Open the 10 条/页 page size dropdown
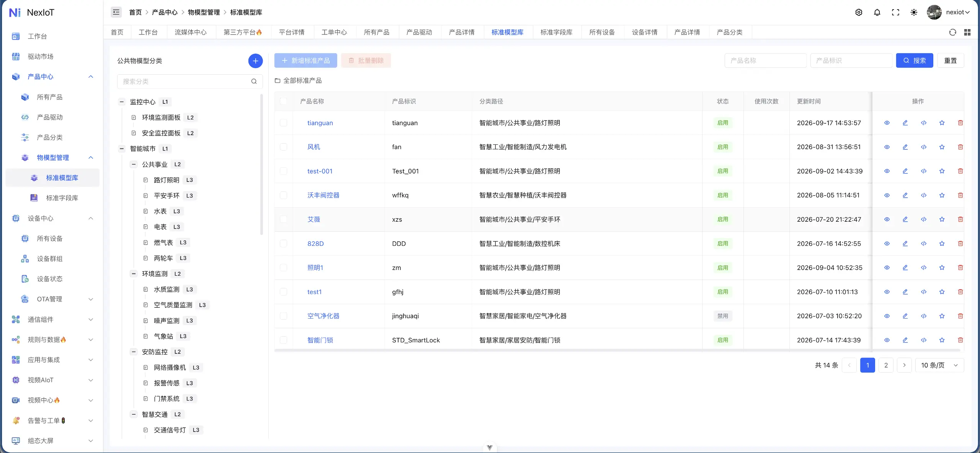980x453 pixels. (939, 365)
